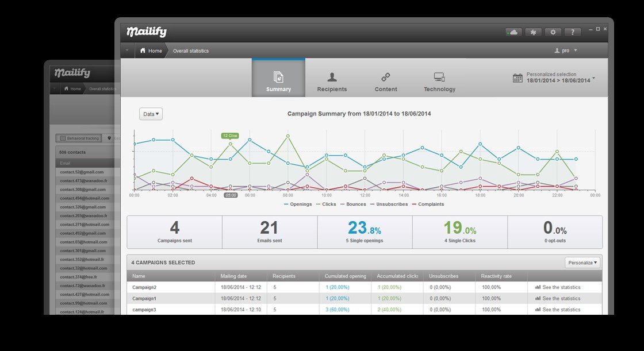Image resolution: width=644 pixels, height=351 pixels.
Task: Open the cloud sync icon in title bar
Action: point(513,32)
